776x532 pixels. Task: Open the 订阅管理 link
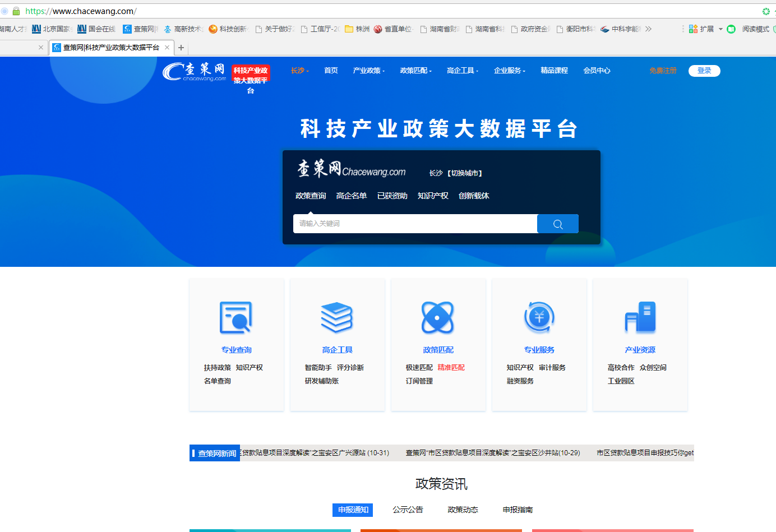419,381
